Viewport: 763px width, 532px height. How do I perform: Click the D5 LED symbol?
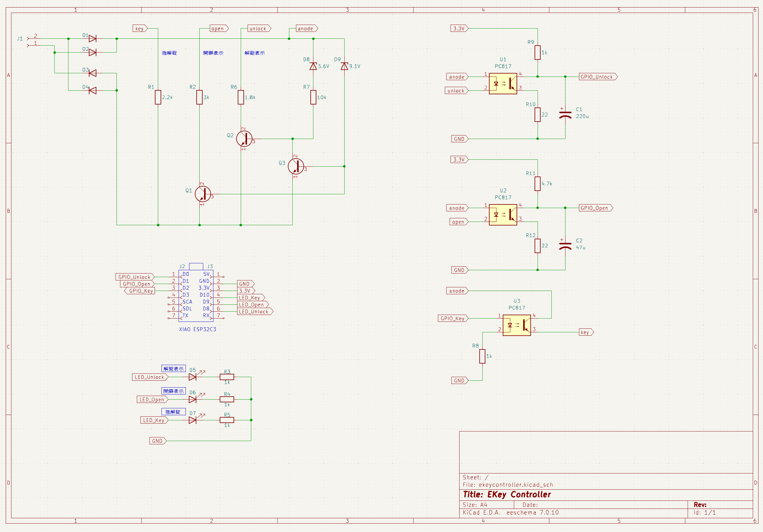192,377
